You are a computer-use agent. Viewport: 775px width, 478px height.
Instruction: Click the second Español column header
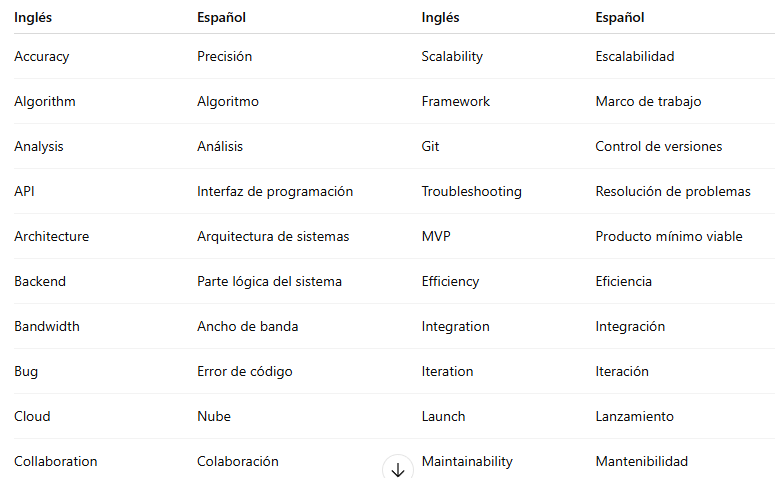(x=620, y=17)
